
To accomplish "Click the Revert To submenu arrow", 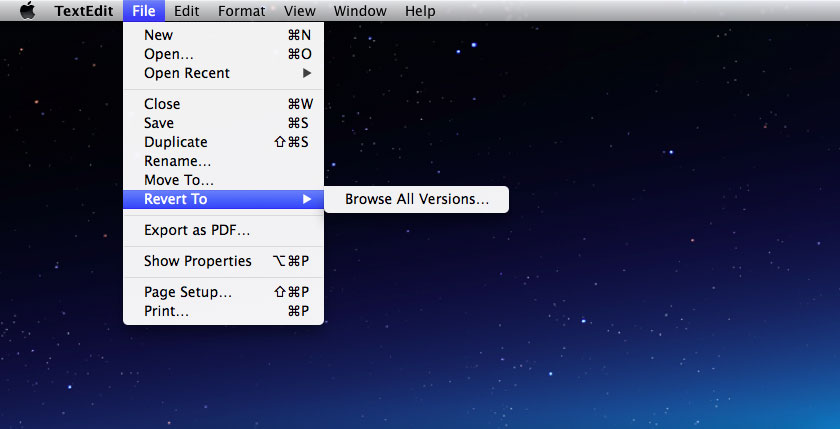I will point(307,199).
